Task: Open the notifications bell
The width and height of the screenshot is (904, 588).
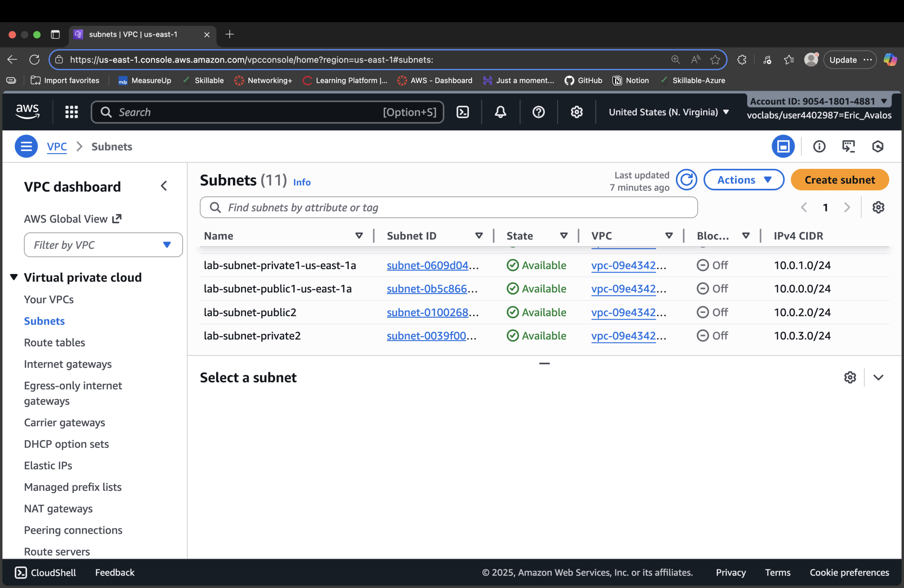Action: tap(500, 112)
